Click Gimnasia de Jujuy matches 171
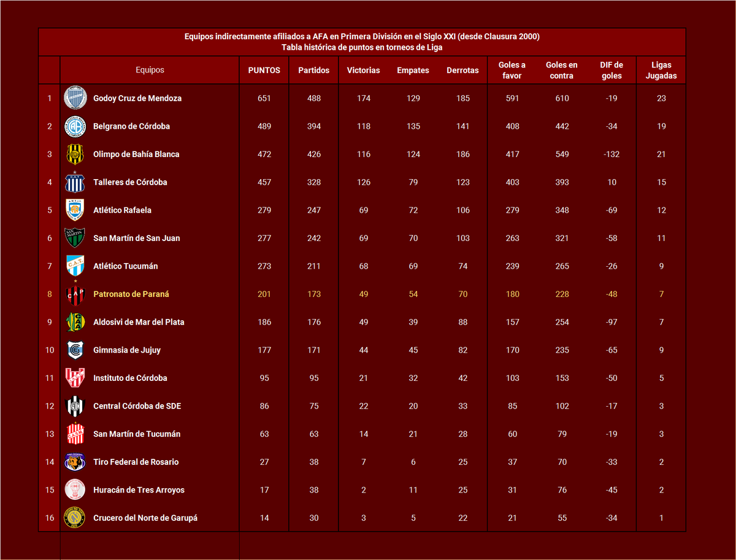The height and width of the screenshot is (560, 736). tap(314, 350)
